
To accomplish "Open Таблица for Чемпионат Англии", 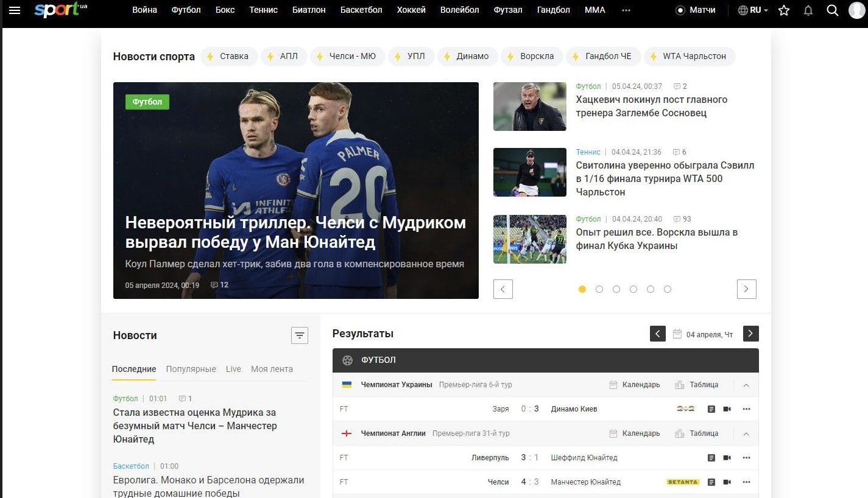I will (697, 433).
